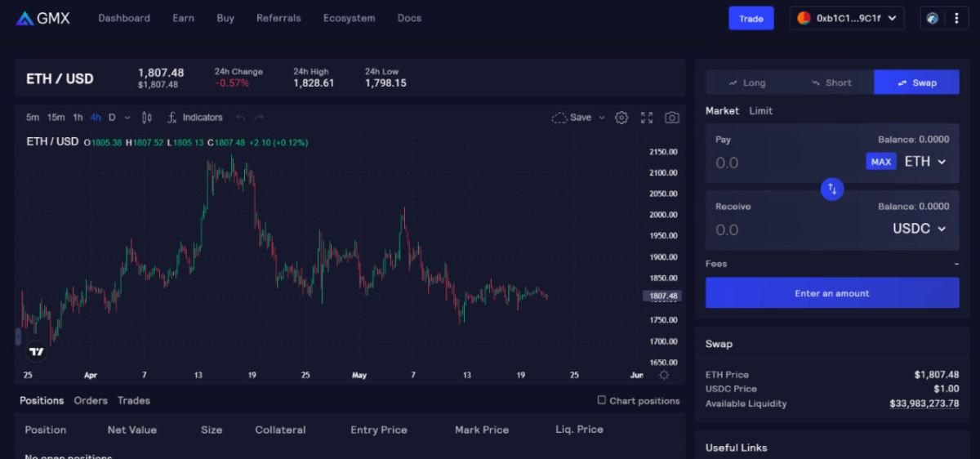The image size is (980, 459).
Task: Click Available Liquidity value $33,983,273.78
Action: point(924,403)
